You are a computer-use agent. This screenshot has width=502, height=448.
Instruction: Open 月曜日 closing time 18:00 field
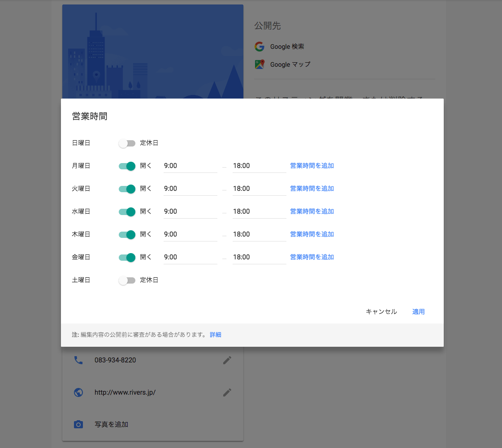[x=260, y=166]
